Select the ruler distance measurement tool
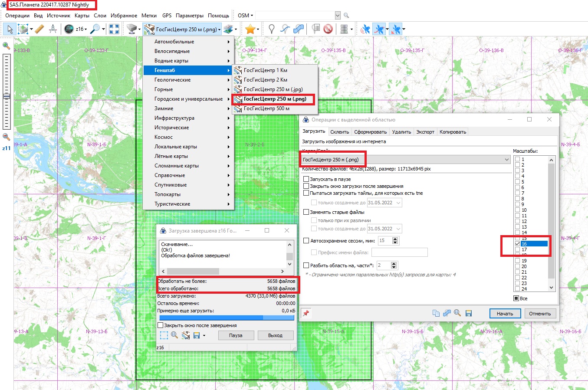This screenshot has height=390, width=588. point(39,29)
